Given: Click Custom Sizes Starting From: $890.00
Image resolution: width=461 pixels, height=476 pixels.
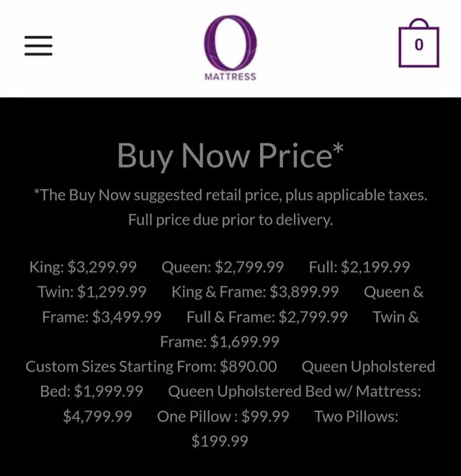Looking at the screenshot, I should (151, 367).
